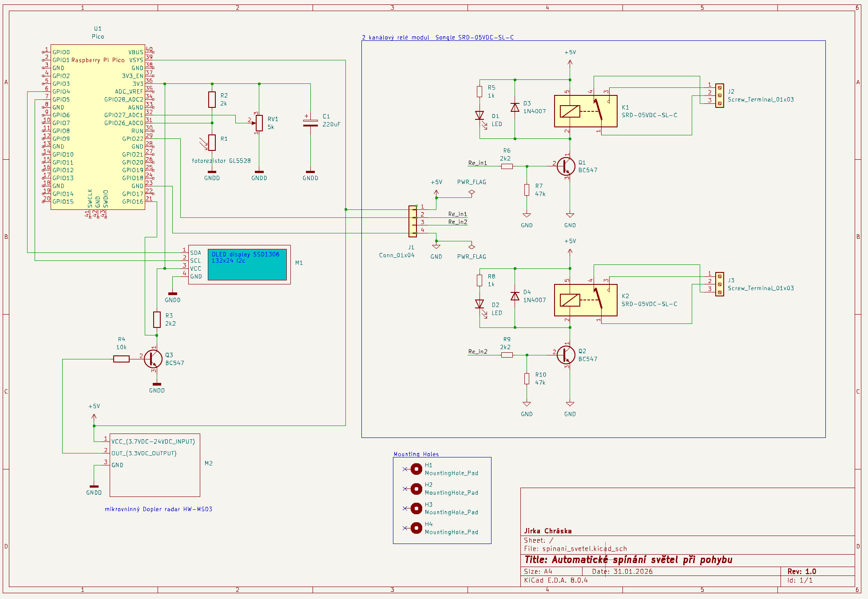Select fotorezistor GL5528 symbol R1
This screenshot has width=868, height=599.
(211, 143)
